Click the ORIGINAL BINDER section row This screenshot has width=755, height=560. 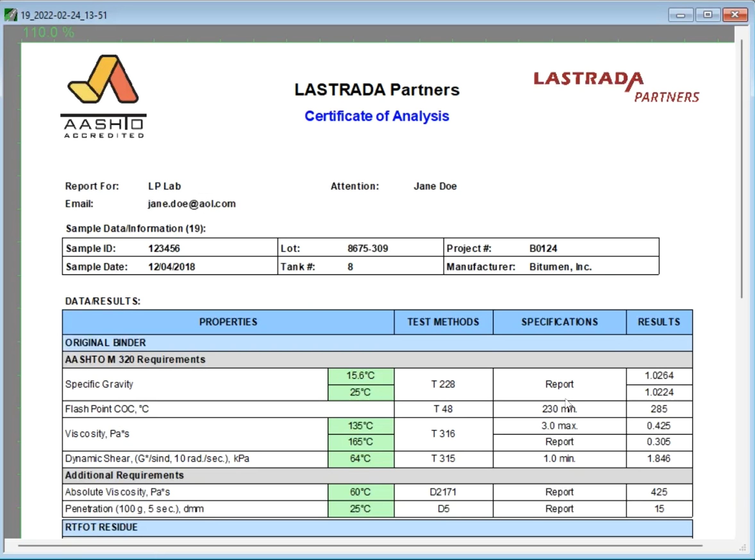coord(377,343)
